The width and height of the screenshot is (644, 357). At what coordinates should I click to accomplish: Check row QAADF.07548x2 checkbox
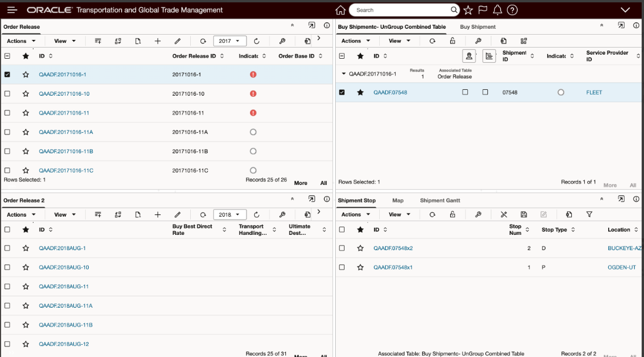pos(342,248)
